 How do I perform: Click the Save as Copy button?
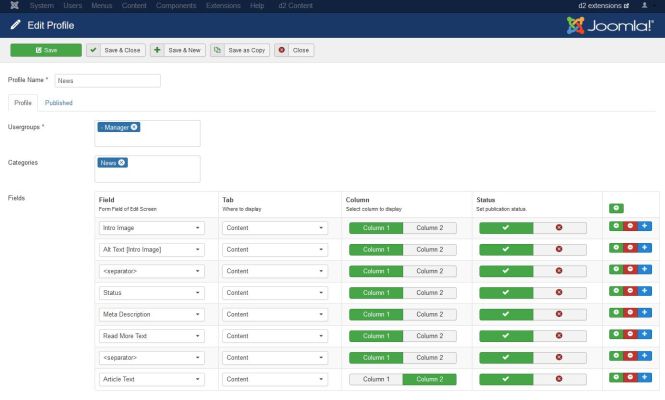click(240, 50)
